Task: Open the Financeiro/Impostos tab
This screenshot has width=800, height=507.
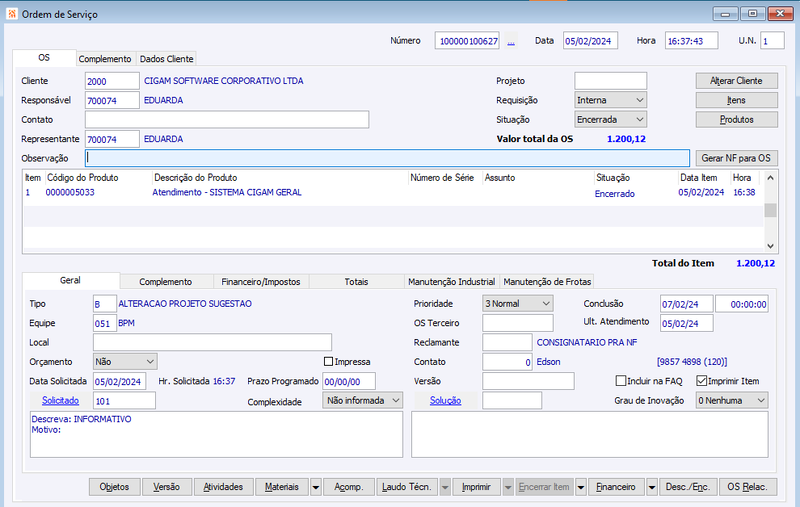Action: 261,282
